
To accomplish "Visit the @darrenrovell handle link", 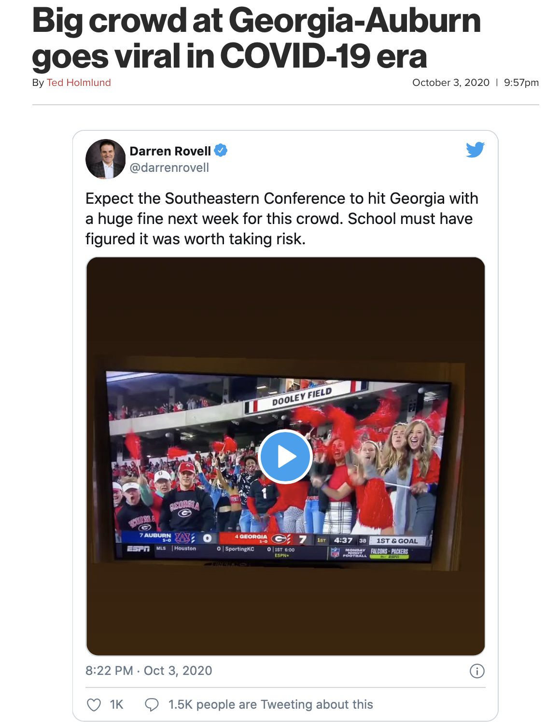I will (169, 168).
